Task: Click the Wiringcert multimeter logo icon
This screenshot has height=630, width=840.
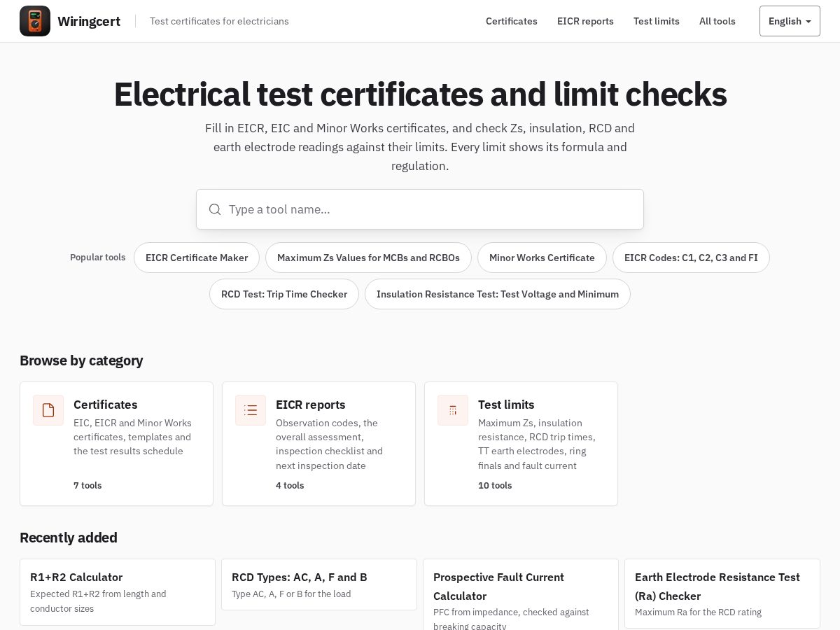Action: point(35,21)
